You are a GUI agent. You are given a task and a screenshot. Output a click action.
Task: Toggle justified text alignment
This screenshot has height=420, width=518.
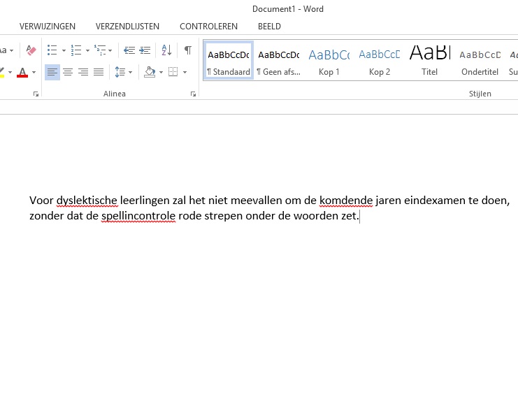tap(99, 72)
